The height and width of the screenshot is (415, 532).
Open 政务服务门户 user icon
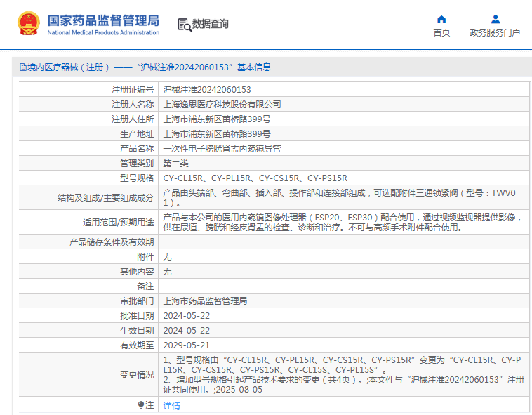click(x=496, y=19)
